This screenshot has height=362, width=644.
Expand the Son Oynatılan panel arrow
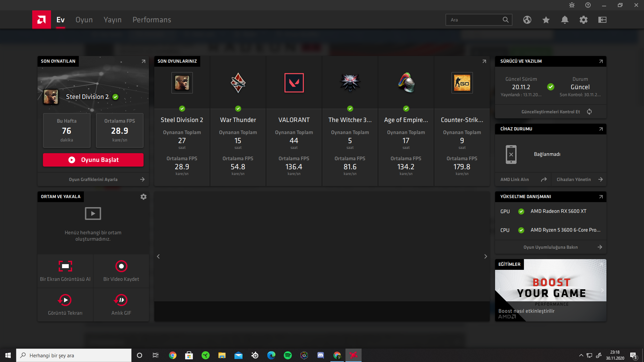(143, 61)
